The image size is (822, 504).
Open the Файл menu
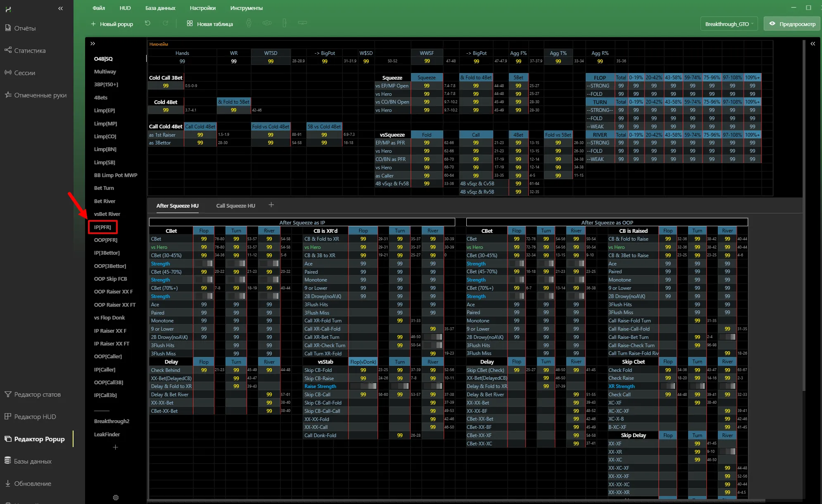click(99, 8)
